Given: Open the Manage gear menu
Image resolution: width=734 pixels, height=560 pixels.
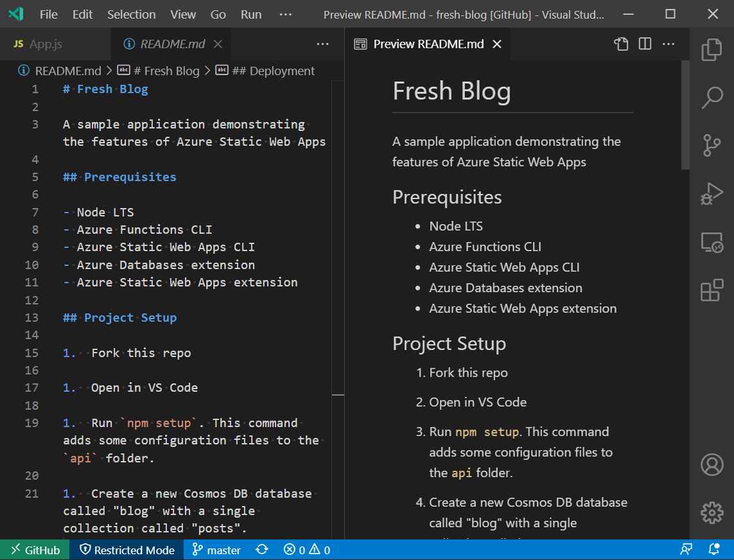Looking at the screenshot, I should 712,512.
